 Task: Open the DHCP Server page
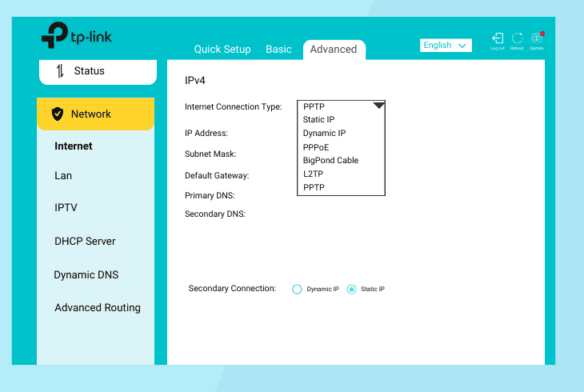[x=85, y=242]
